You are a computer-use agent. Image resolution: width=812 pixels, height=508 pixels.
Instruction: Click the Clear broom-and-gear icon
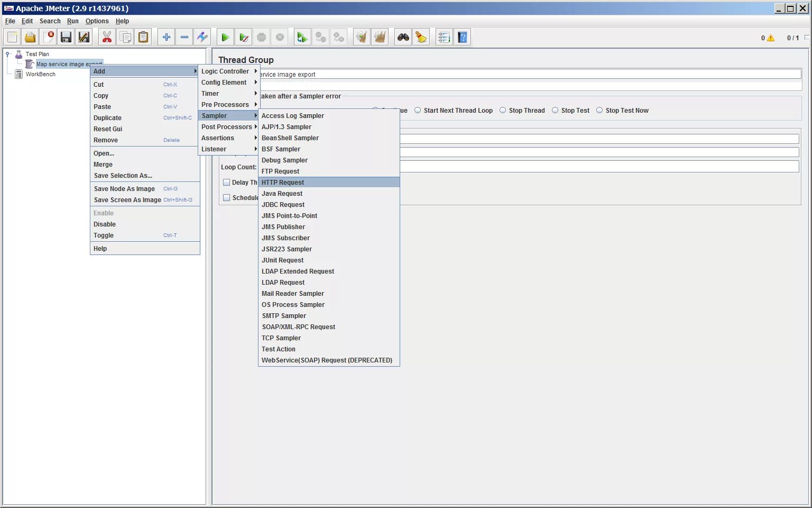[362, 37]
